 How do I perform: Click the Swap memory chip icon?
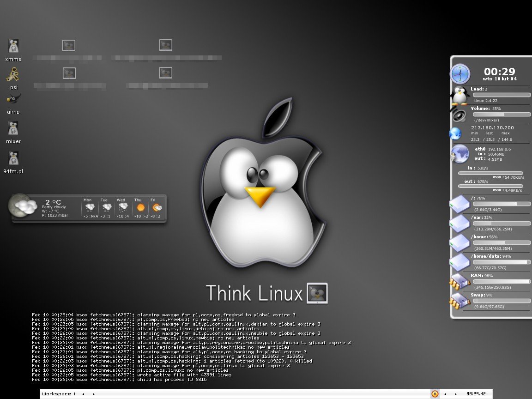coord(460,301)
